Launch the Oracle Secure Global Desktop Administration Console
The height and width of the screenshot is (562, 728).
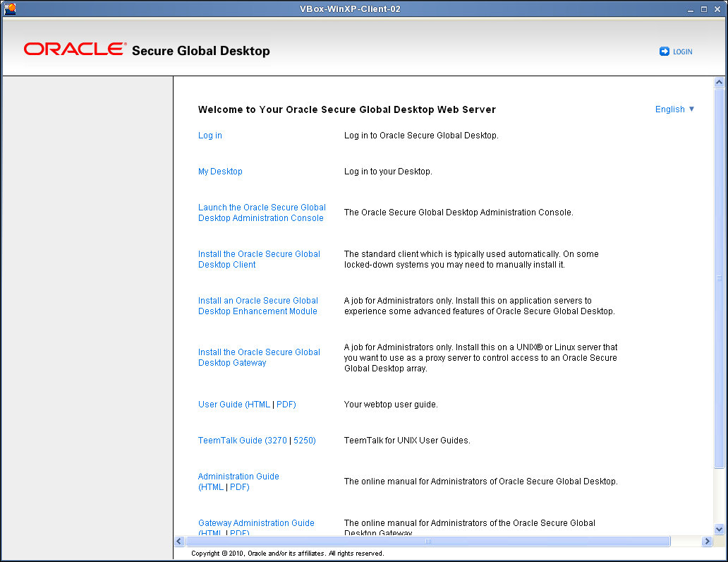tap(262, 213)
